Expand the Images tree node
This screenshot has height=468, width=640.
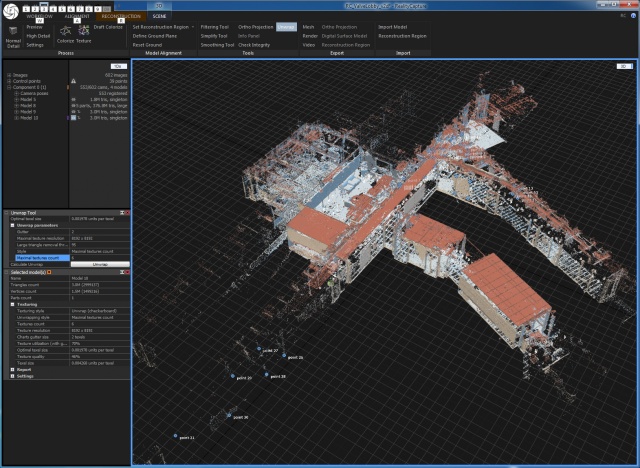tap(9, 75)
